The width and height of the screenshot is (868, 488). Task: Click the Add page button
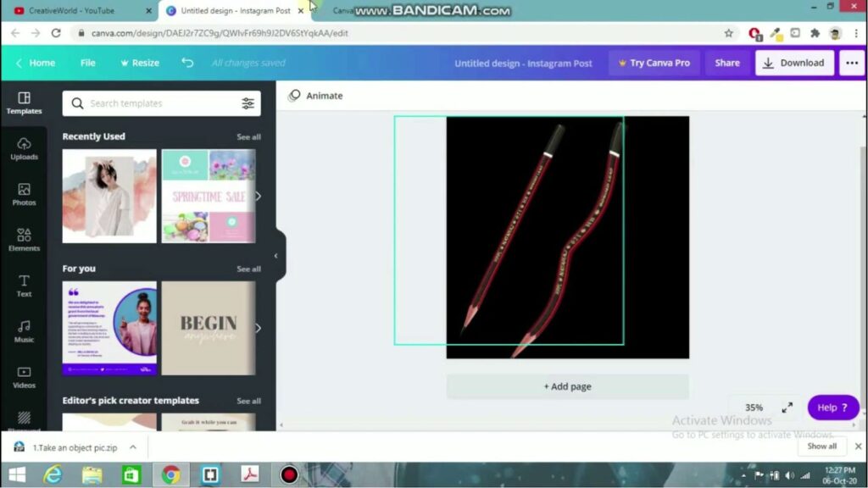567,386
